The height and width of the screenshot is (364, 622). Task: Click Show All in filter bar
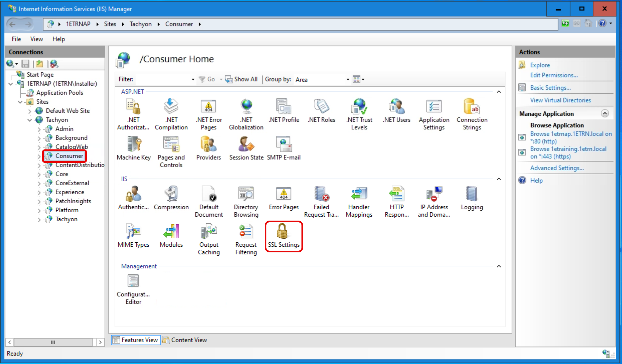tap(242, 79)
